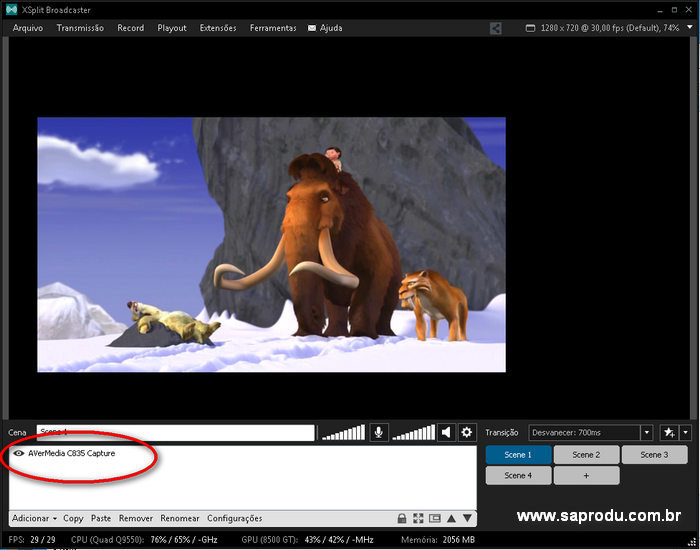Open the Ferramentas menu
Screen dimensions: 700x550
click(273, 28)
